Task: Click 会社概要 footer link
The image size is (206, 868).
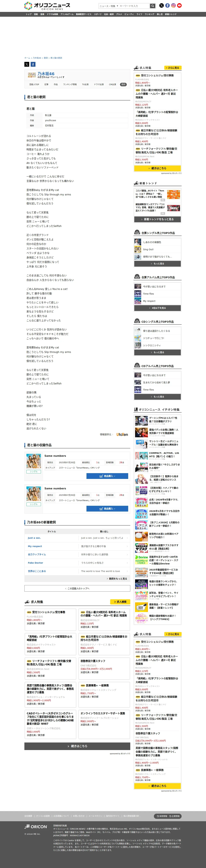Action: (28, 816)
